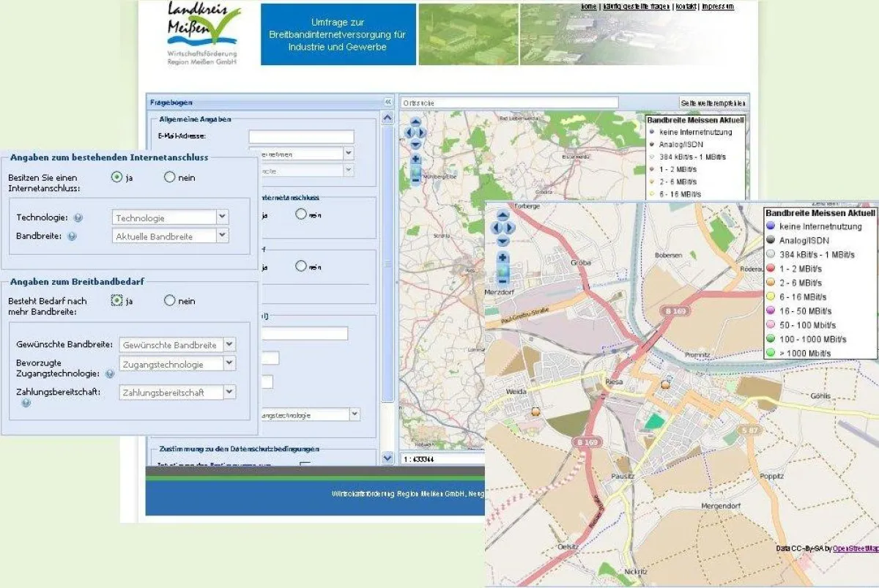
Task: Pan the enlarged map downward
Action: click(x=502, y=241)
